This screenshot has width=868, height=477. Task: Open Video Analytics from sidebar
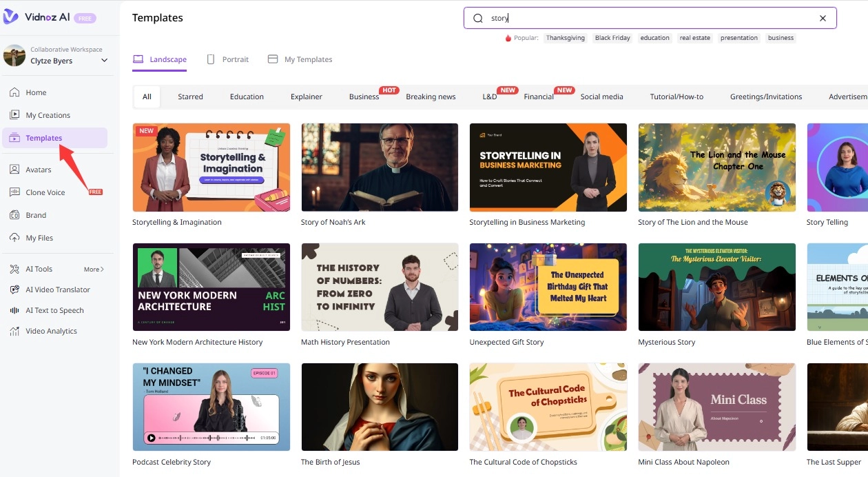pyautogui.click(x=51, y=331)
